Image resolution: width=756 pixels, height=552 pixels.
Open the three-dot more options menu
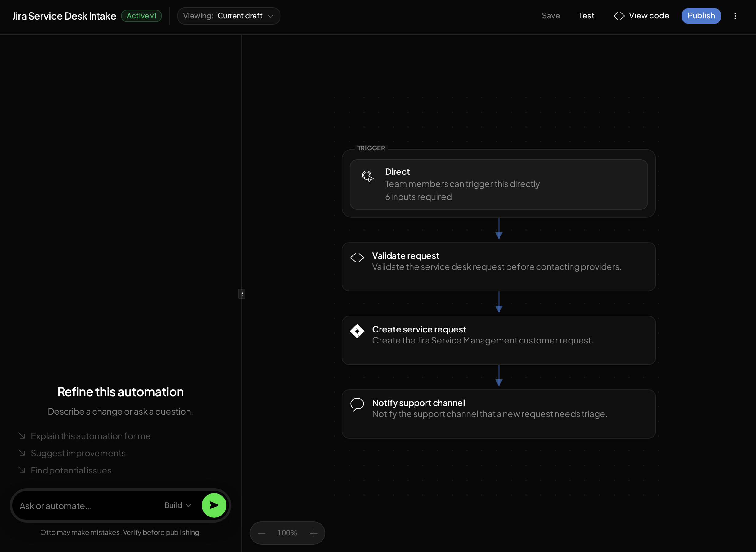coord(735,16)
